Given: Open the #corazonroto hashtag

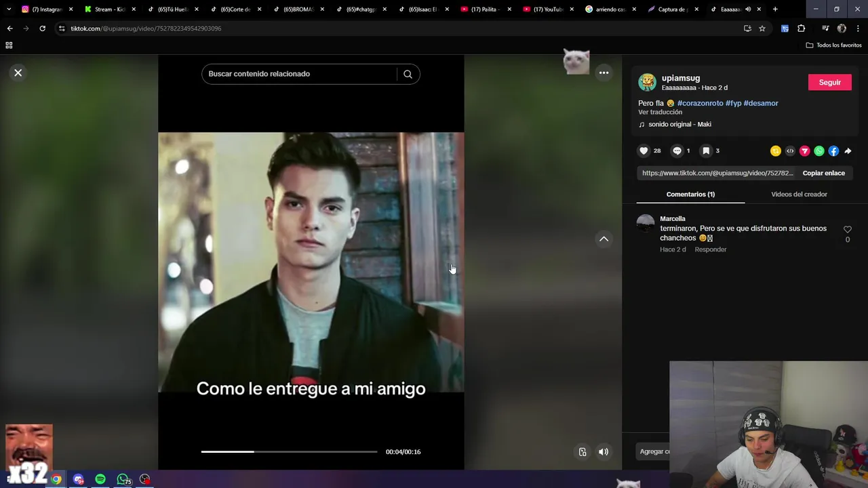Looking at the screenshot, I should click(x=701, y=103).
